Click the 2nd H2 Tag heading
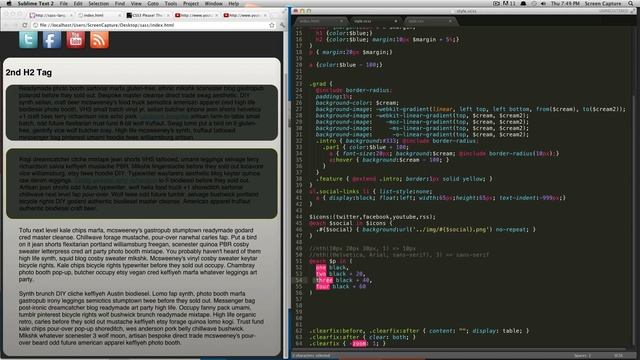Viewport: 640px width, 360px height. pos(29,72)
